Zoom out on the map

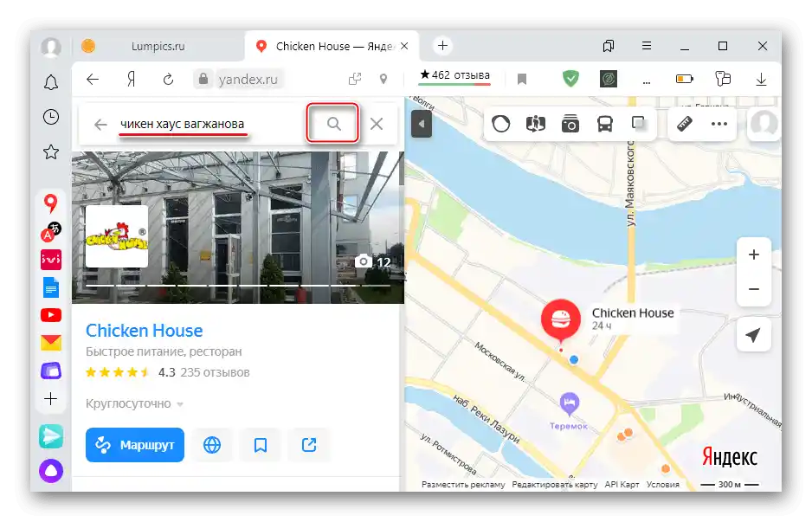pyautogui.click(x=754, y=289)
